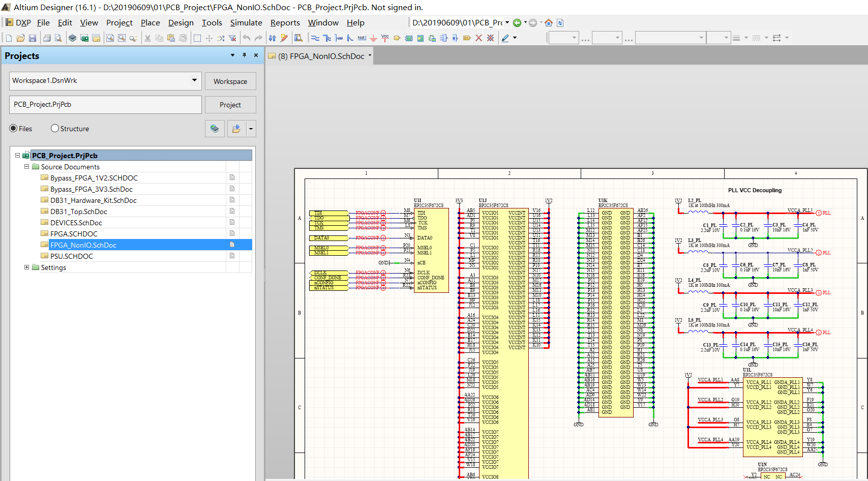
Task: Click the home page icon
Action: click(x=548, y=23)
